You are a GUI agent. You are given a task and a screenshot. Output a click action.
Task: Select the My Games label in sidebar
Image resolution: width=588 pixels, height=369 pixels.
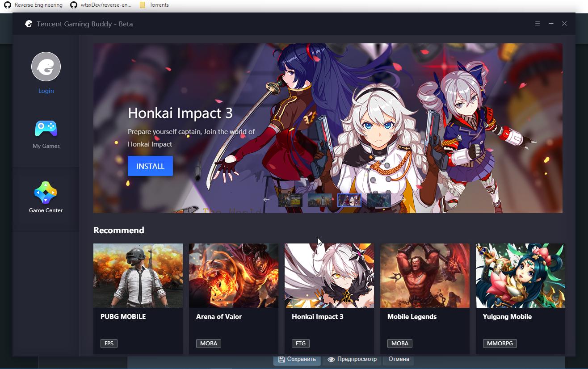(x=46, y=146)
